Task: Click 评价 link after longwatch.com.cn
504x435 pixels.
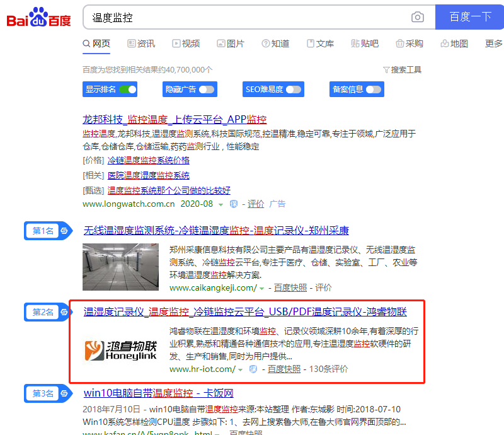Action: 256,204
